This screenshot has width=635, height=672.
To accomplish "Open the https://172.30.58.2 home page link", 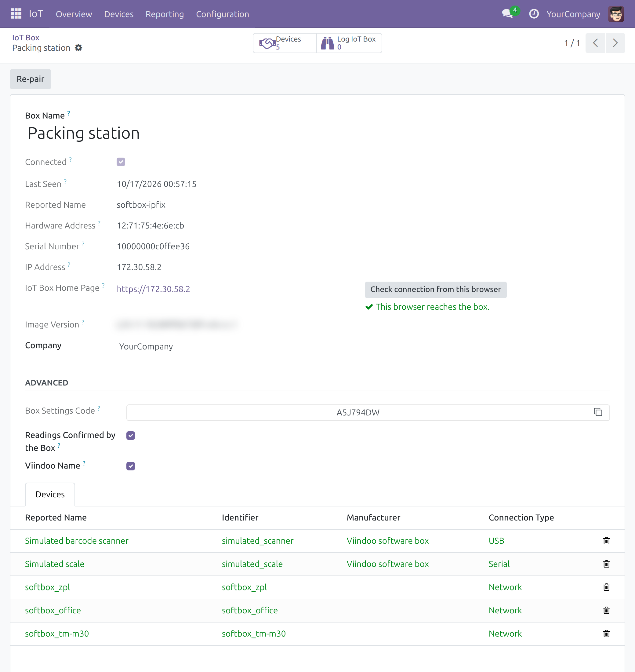I will (153, 289).
